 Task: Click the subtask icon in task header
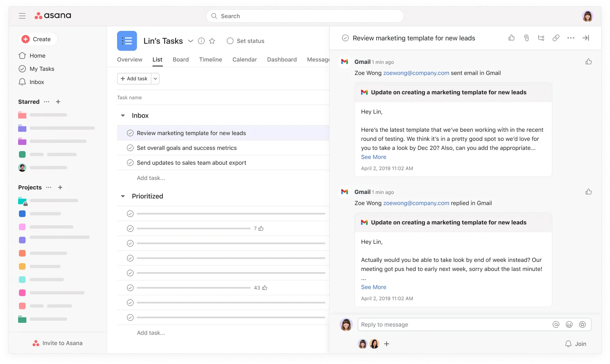pos(541,38)
